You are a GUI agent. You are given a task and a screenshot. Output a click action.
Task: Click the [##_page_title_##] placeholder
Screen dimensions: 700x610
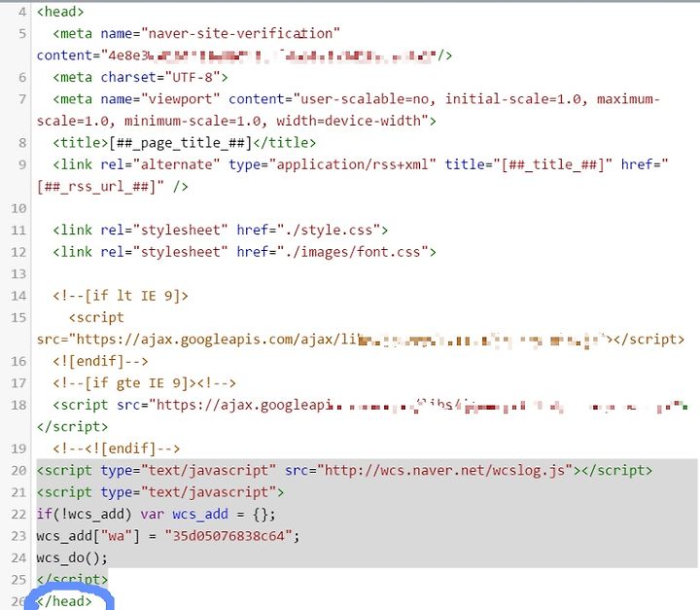coord(181,143)
